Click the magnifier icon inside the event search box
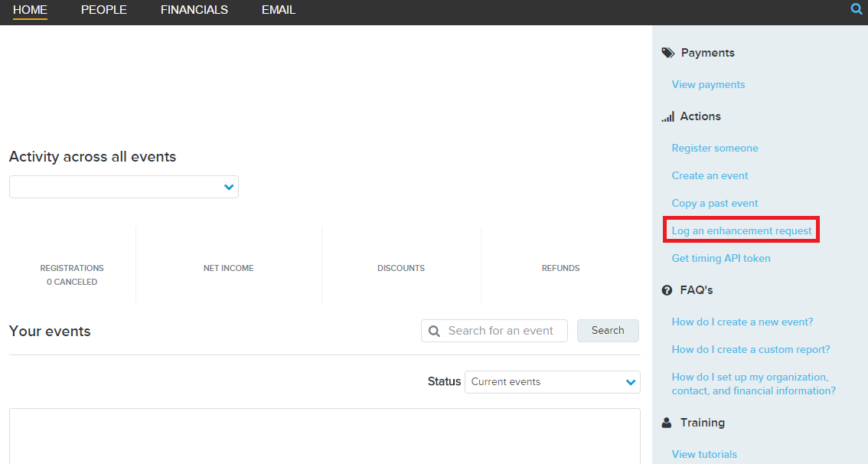 click(x=436, y=330)
